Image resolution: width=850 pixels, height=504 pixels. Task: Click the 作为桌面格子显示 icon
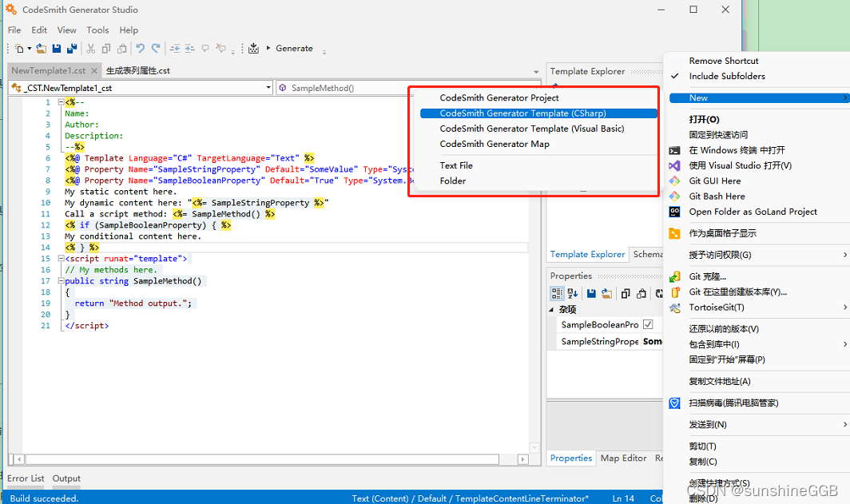point(674,233)
